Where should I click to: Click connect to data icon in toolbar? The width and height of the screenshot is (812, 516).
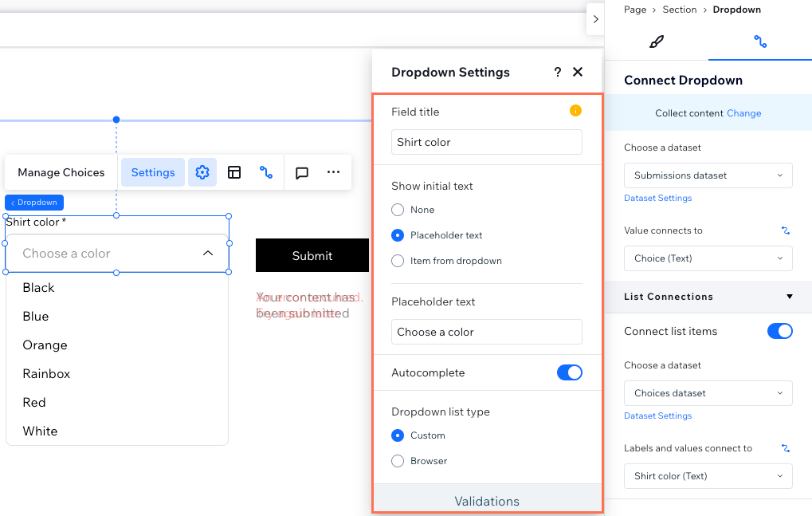(266, 172)
